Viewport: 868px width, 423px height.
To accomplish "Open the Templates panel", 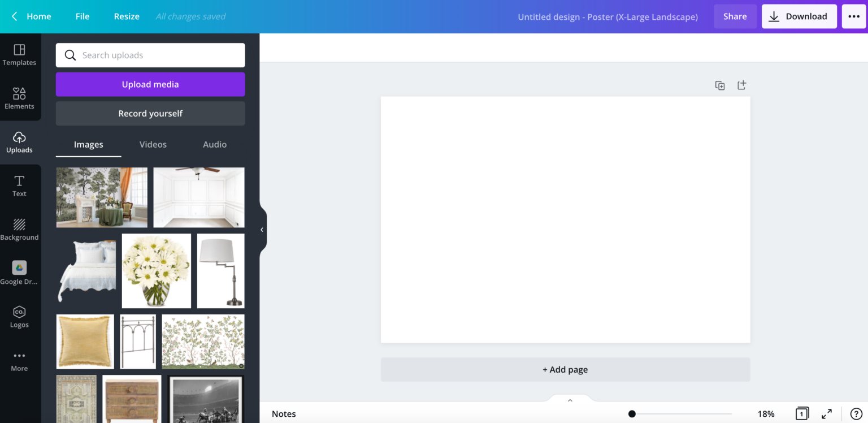I will 19,55.
